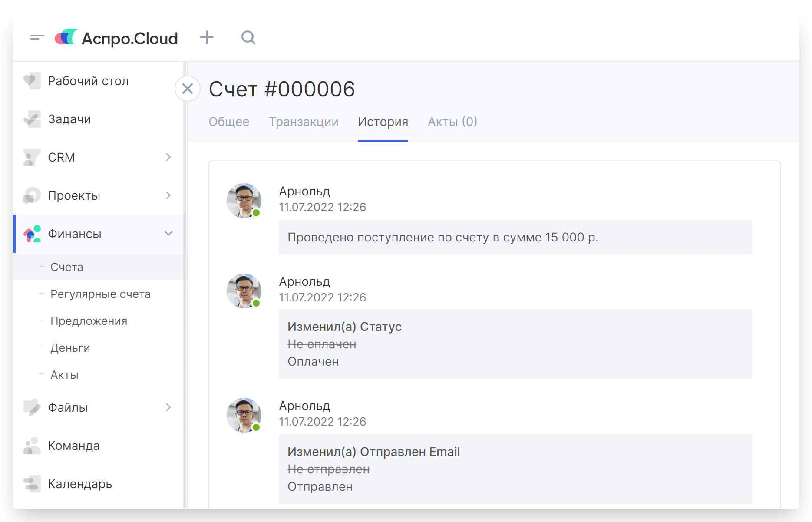The height and width of the screenshot is (522, 812).
Task: Switch to the Общее tab
Action: point(229,122)
